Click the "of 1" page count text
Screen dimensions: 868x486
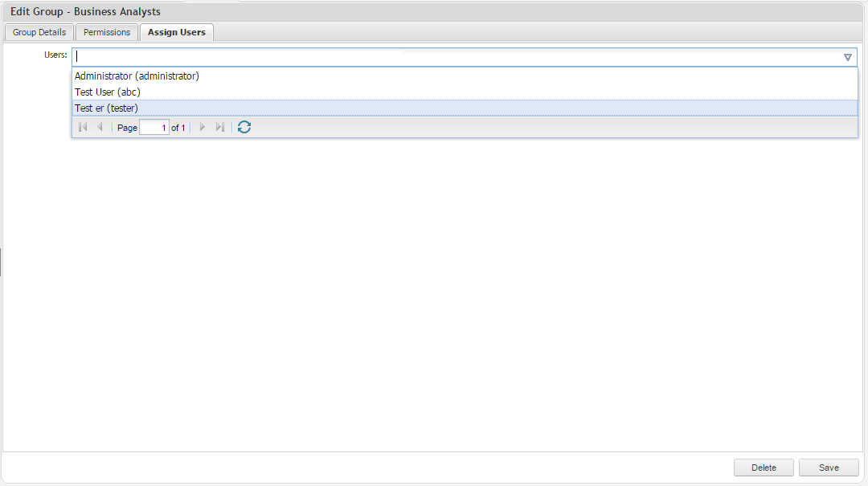coord(178,128)
